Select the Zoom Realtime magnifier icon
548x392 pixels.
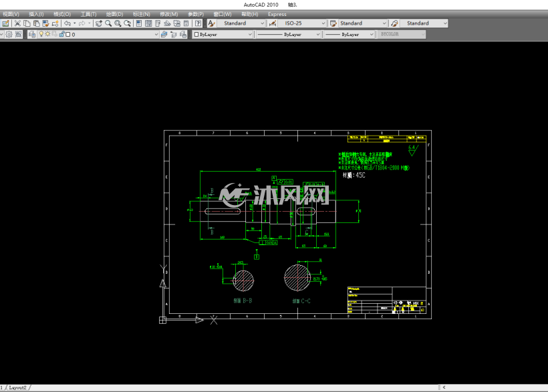click(108, 23)
